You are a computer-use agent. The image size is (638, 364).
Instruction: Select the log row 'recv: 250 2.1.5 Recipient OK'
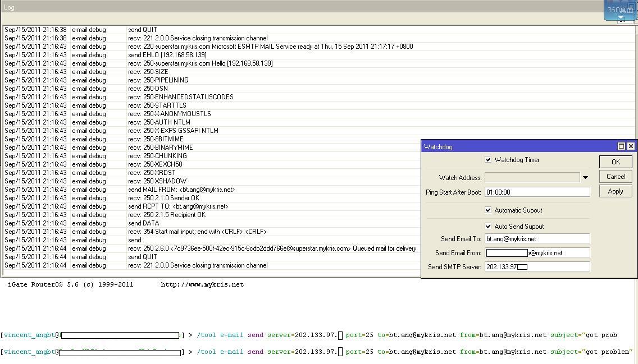[x=212, y=215]
